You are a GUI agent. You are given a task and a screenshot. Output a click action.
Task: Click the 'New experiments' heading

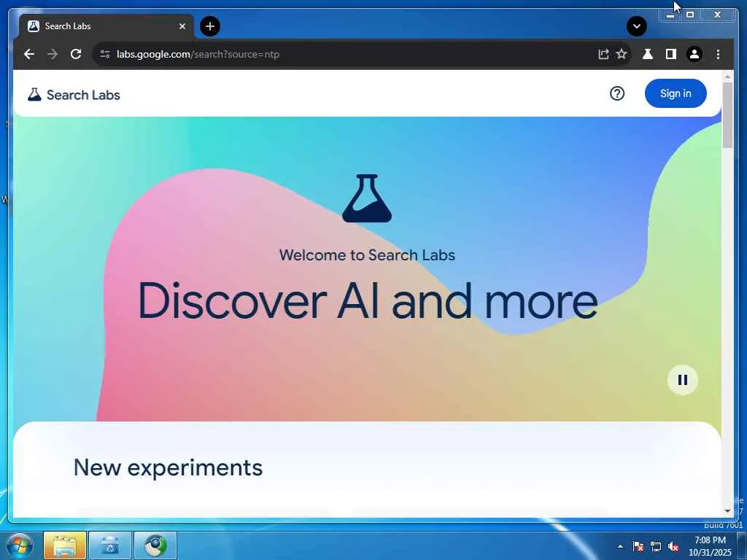point(168,467)
